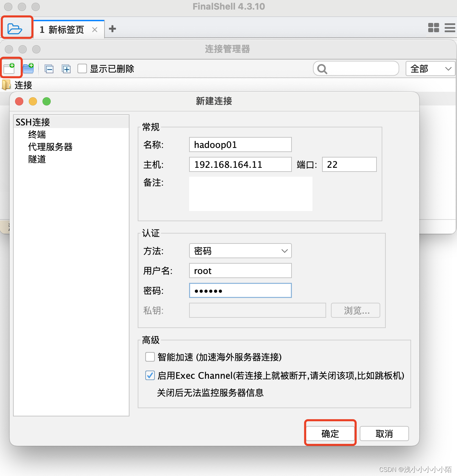
Task: Add a new tab with plus icon
Action: click(112, 29)
